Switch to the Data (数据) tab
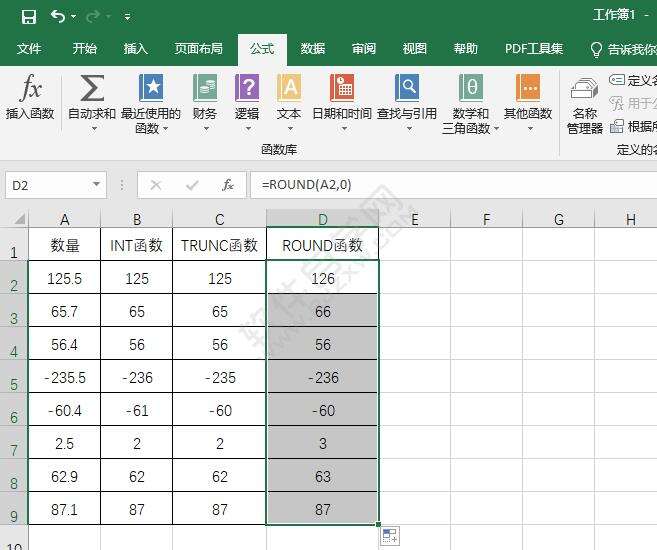The image size is (657, 550). coord(312,49)
